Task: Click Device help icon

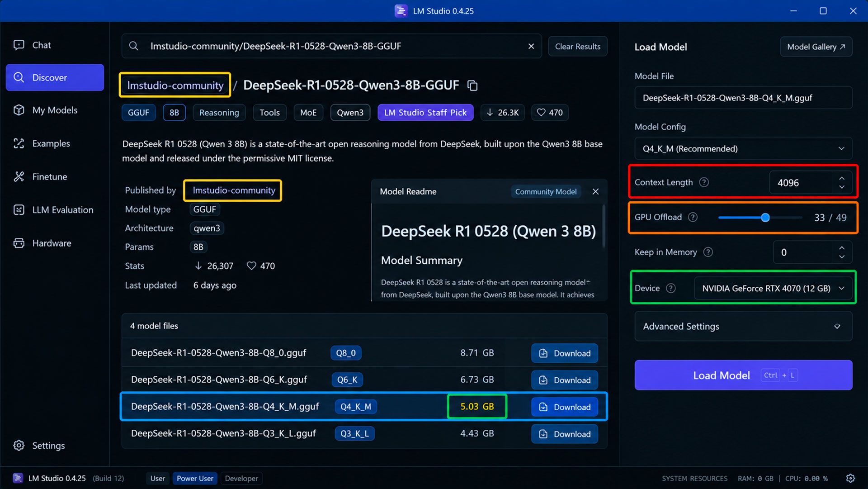Action: 671,288
